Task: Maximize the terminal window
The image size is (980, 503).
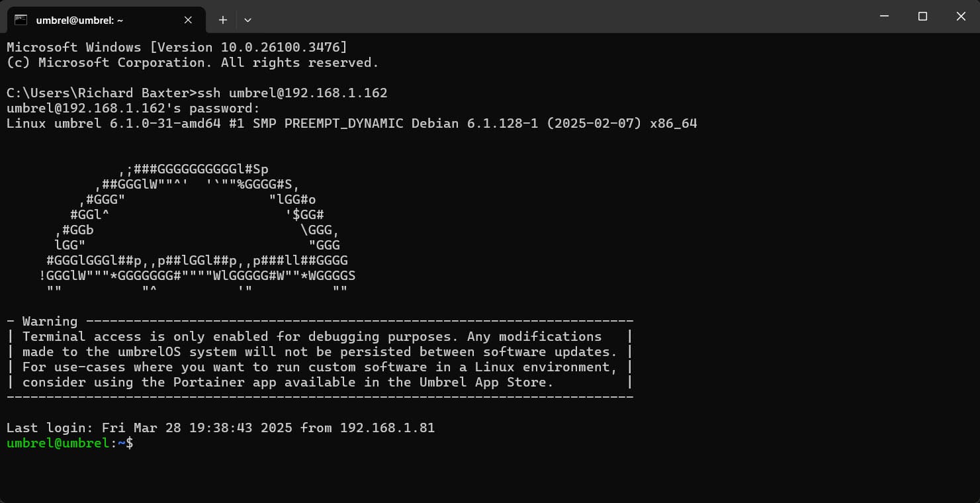Action: pos(922,17)
